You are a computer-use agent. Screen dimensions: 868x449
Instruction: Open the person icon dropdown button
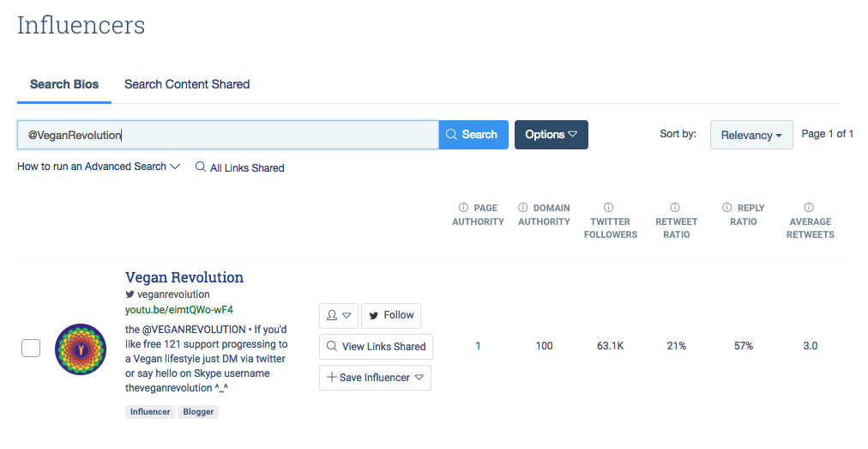[x=339, y=315]
